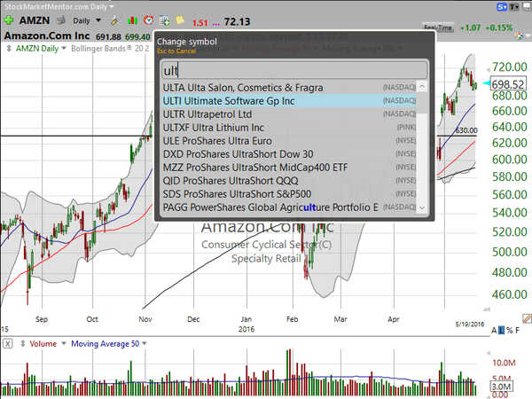Select MZZ ProShares UltraShort MidCap400 ETF
The height and width of the screenshot is (399, 532).
click(289, 168)
